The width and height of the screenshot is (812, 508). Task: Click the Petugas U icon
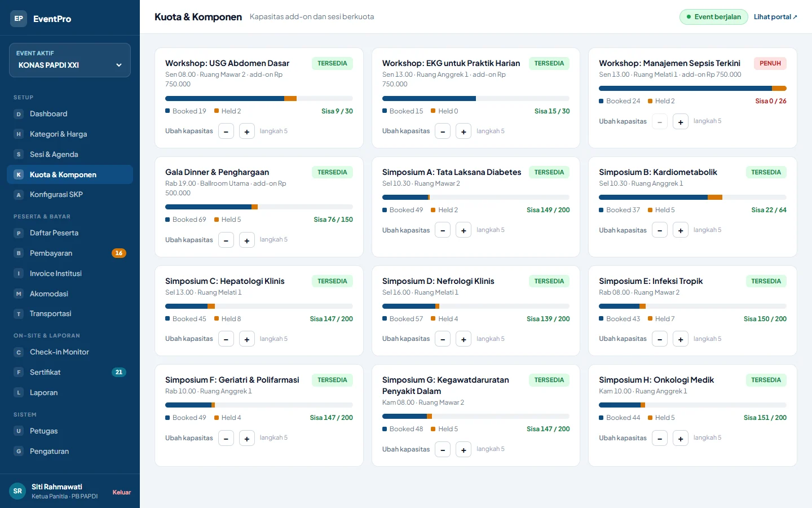click(19, 431)
